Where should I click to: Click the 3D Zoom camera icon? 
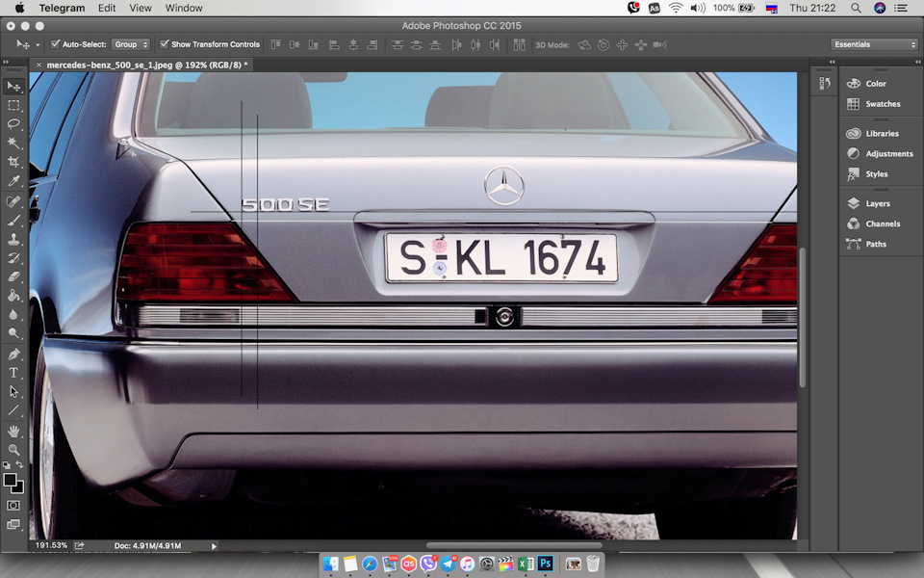tap(660, 45)
